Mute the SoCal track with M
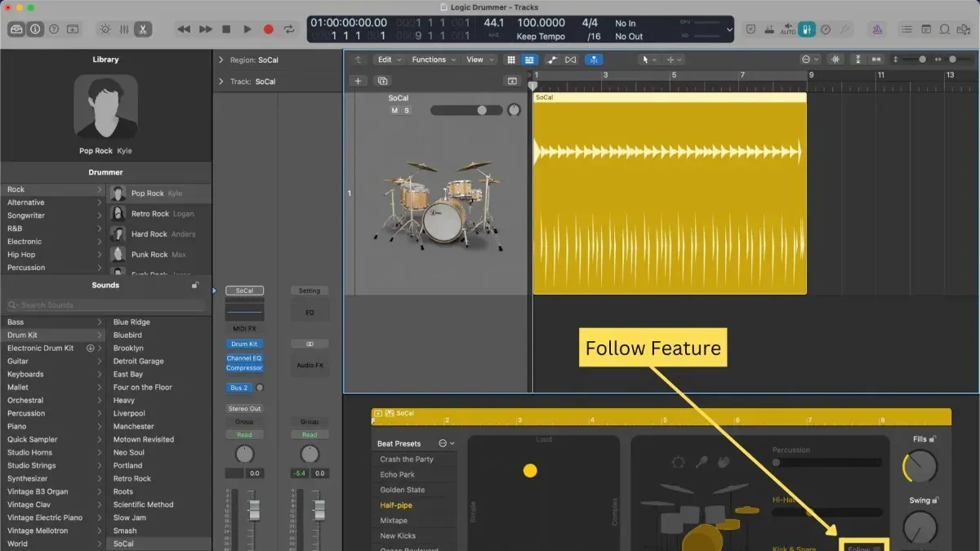The image size is (980, 551). click(x=394, y=110)
